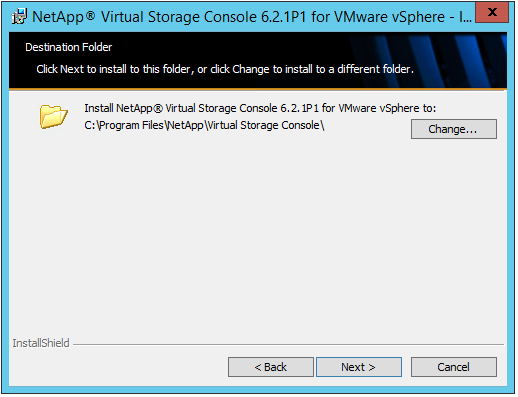The height and width of the screenshot is (397, 518).
Task: Click the separator line beside InstallShield
Action: (x=288, y=344)
